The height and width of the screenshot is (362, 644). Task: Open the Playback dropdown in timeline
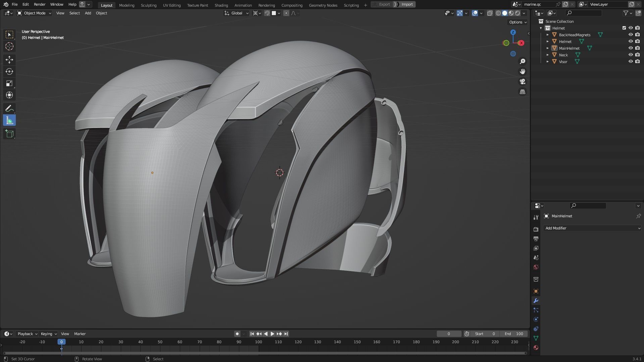(x=27, y=334)
